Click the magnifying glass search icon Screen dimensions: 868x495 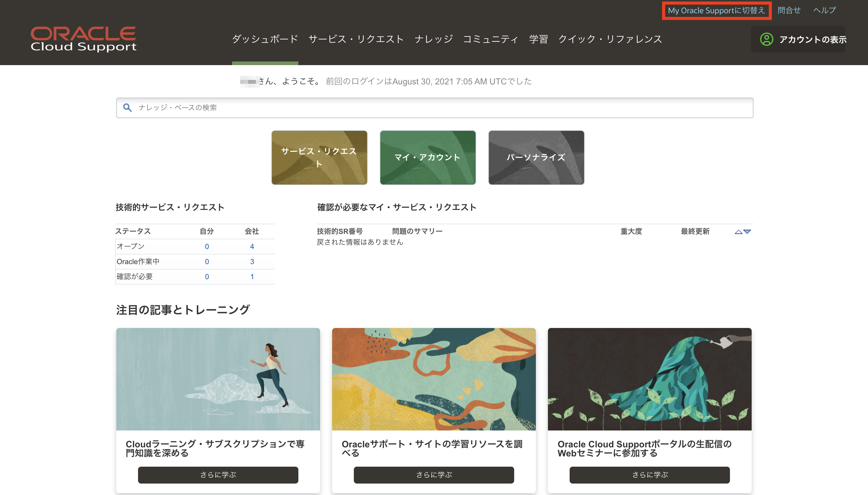[x=127, y=107]
